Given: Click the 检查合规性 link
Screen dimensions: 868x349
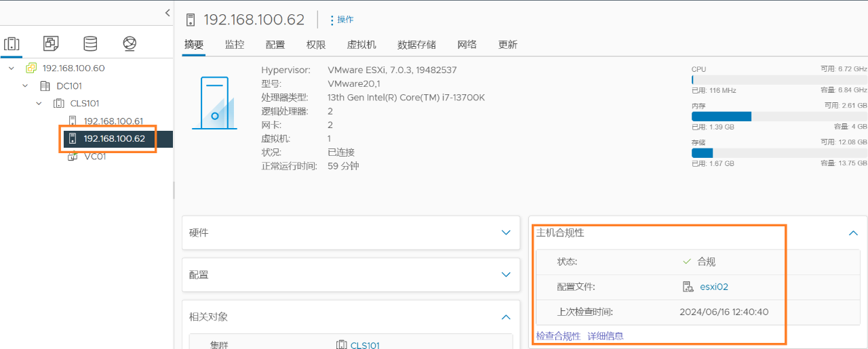Looking at the screenshot, I should [558, 335].
